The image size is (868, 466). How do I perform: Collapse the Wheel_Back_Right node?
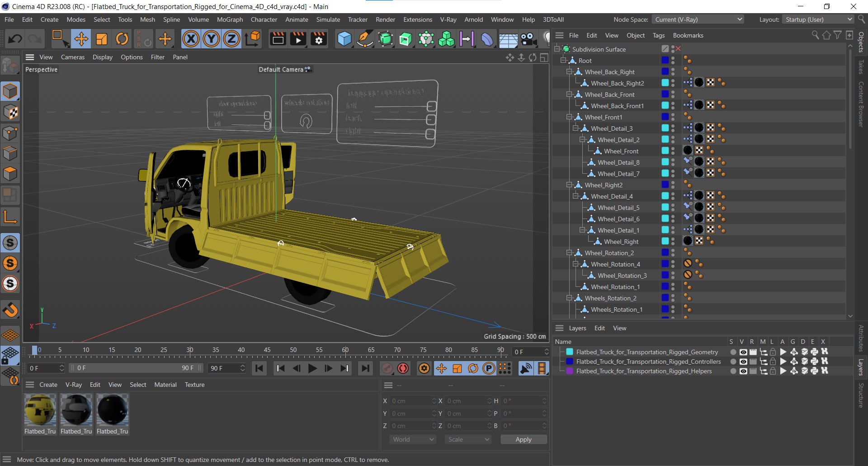(570, 71)
